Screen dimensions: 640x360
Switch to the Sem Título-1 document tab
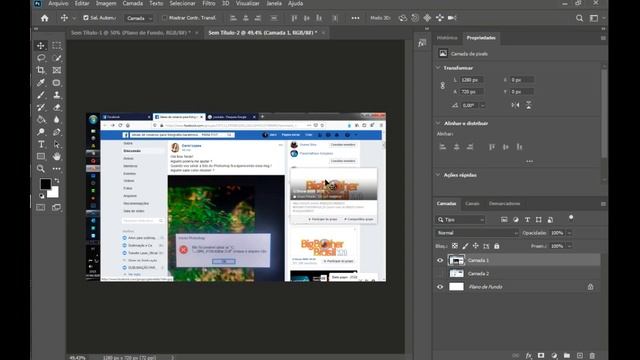131,33
